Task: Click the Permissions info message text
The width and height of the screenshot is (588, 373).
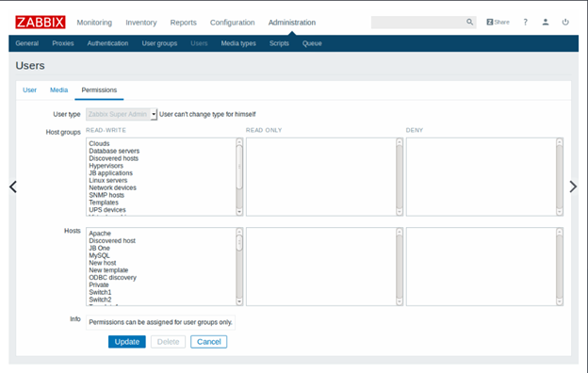Action: point(160,322)
